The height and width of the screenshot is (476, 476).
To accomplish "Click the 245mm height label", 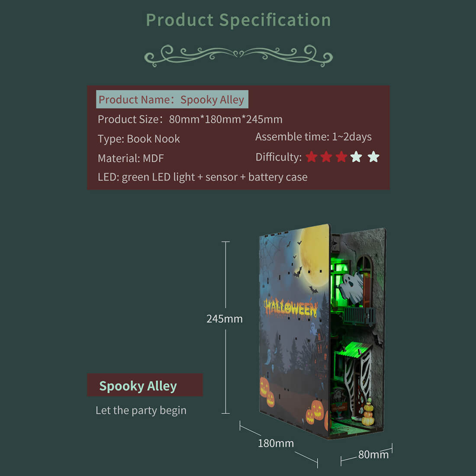I will coord(224,319).
